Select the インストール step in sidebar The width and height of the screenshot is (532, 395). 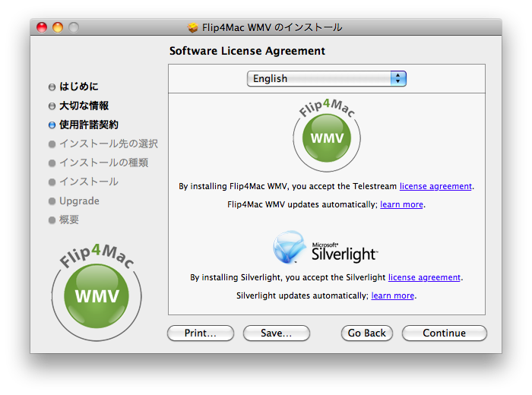(x=89, y=182)
